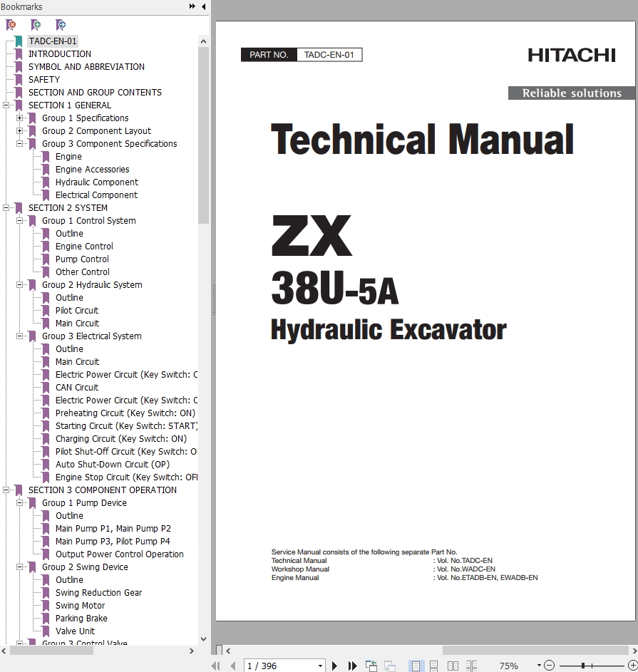Collapse Group 2 Hydraulic System

point(19,284)
